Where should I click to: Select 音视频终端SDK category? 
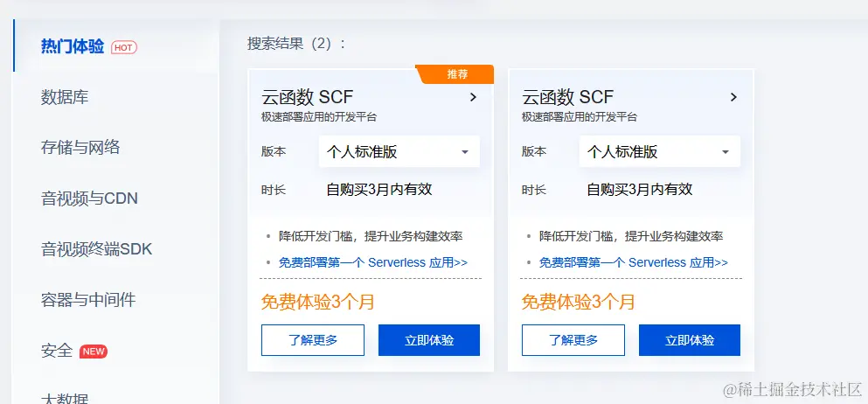(96, 249)
